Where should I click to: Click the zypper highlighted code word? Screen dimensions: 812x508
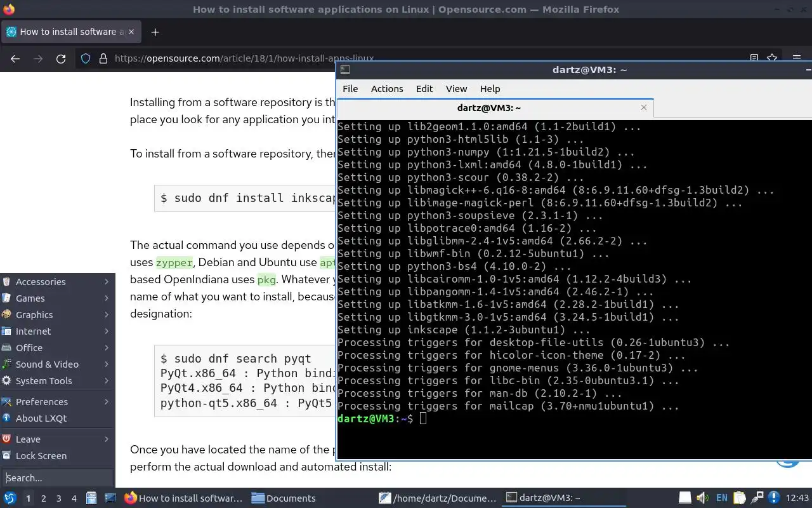click(174, 262)
